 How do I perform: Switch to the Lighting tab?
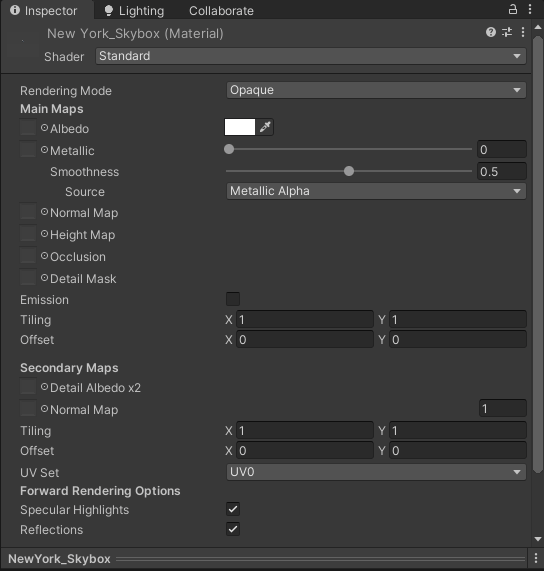click(134, 11)
